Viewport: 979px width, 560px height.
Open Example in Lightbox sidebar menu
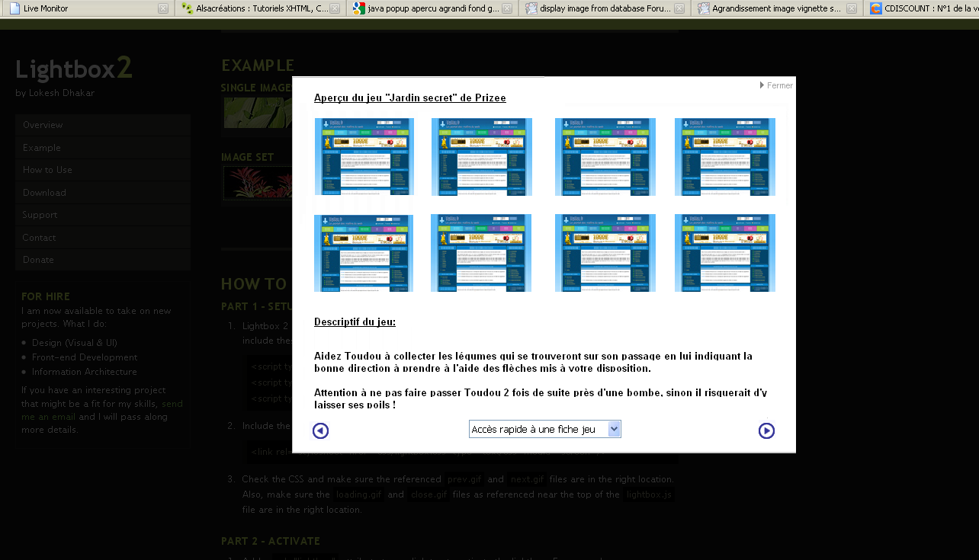pyautogui.click(x=103, y=148)
